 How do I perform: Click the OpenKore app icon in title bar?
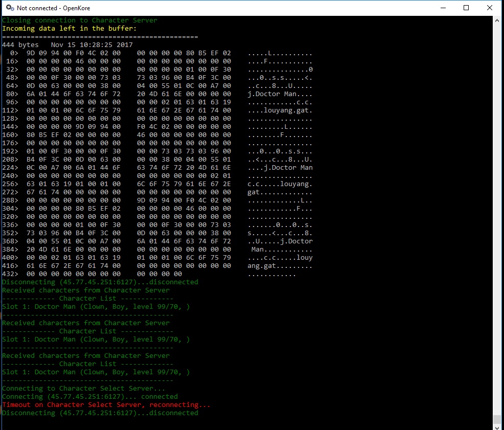tap(10, 8)
